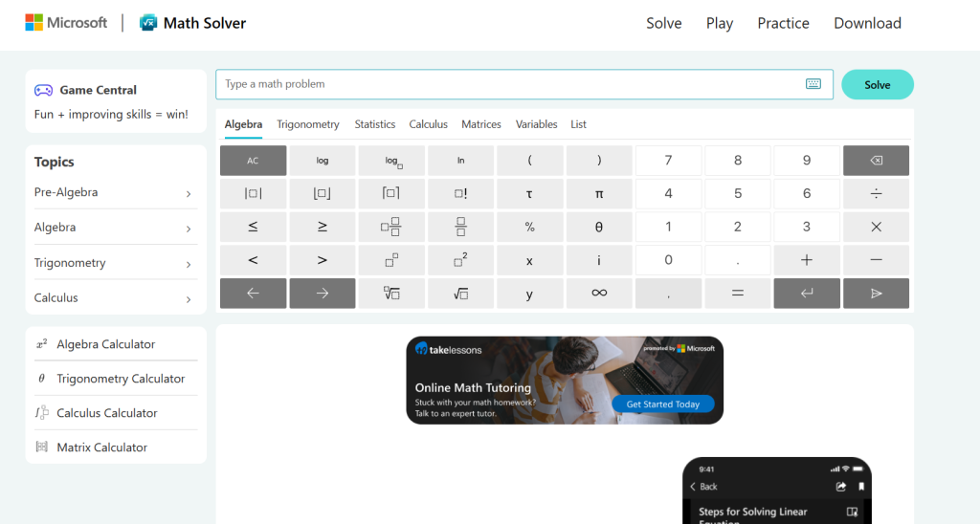This screenshot has width=980, height=524.
Task: Click the new line return key
Action: point(807,293)
